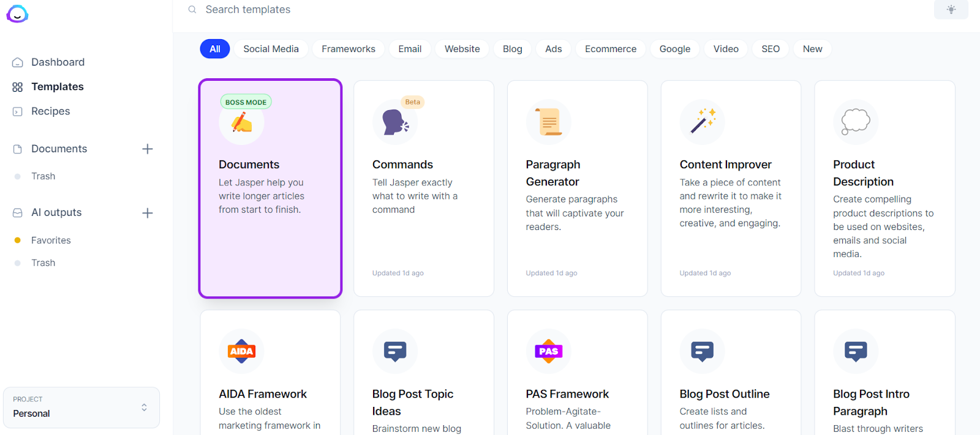Screen dimensions: 980x435
Task: Open the Templates page
Action: [58, 87]
